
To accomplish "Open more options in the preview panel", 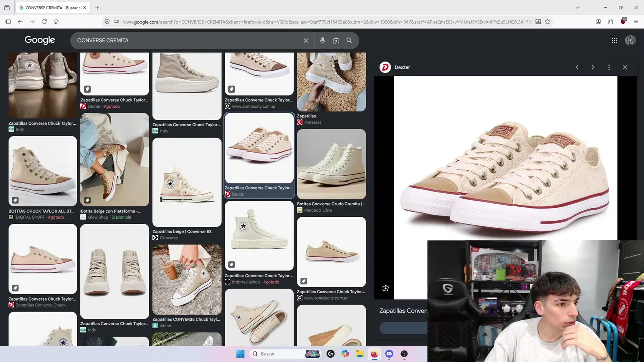I will pos(609,67).
